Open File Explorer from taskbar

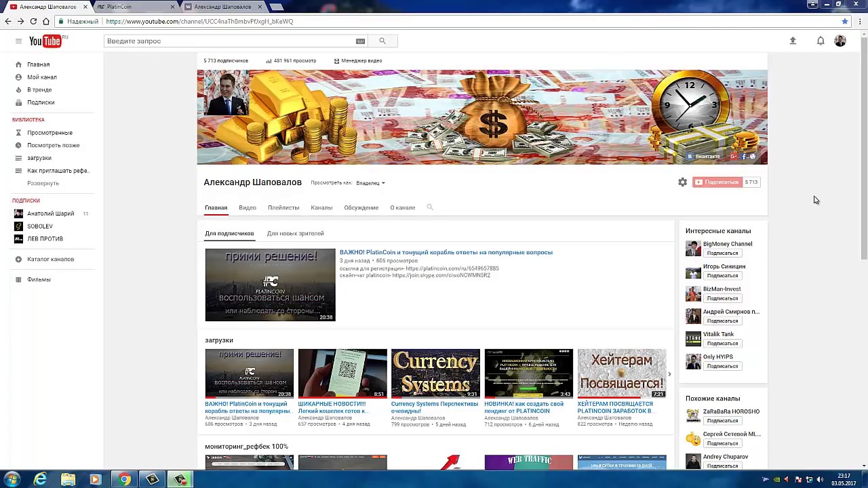(68, 479)
